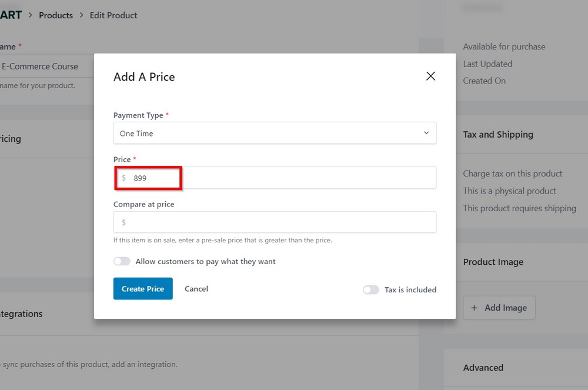Turn on the Tax is included toggle

coord(371,289)
